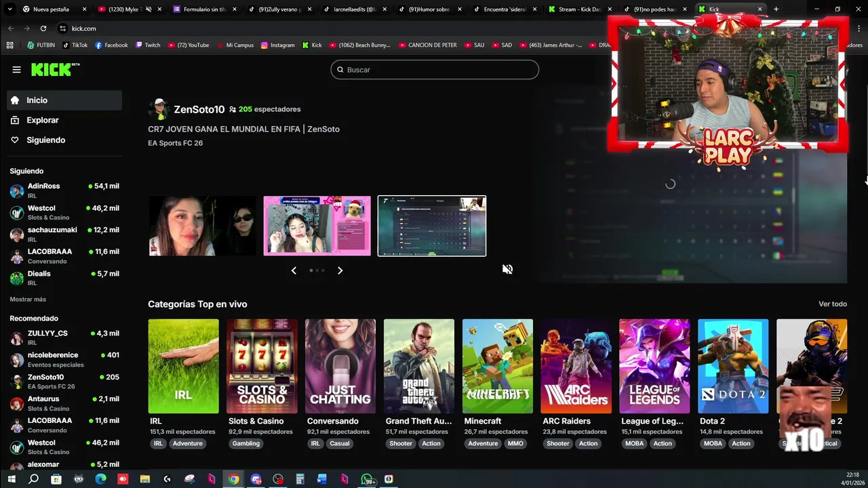Viewport: 868px width, 488px height.
Task: Click Ver todo for top categories
Action: click(x=833, y=304)
